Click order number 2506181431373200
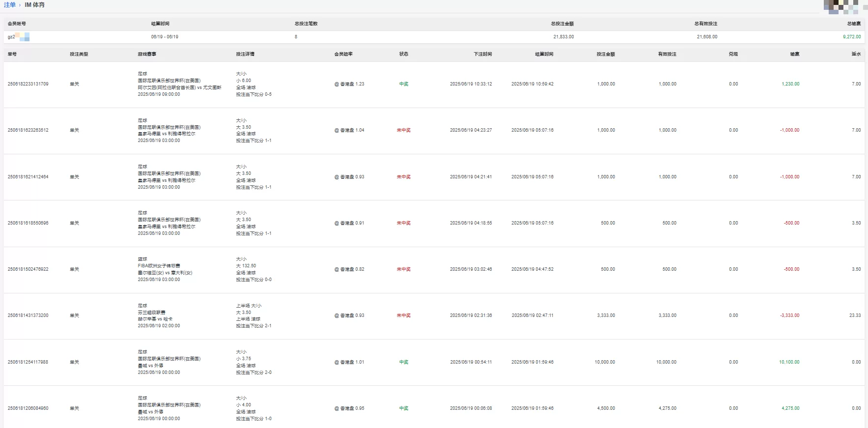The width and height of the screenshot is (868, 428). [28, 315]
